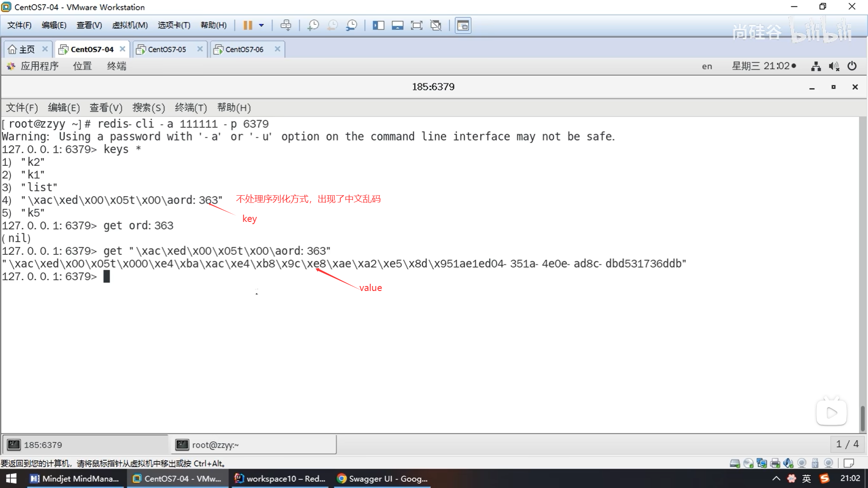Click Send Ctrl+Alt+Del icon
The image size is (868, 488).
click(x=286, y=25)
